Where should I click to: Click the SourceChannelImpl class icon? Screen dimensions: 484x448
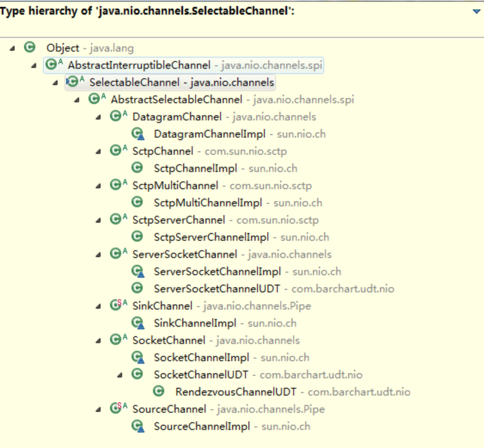138,426
